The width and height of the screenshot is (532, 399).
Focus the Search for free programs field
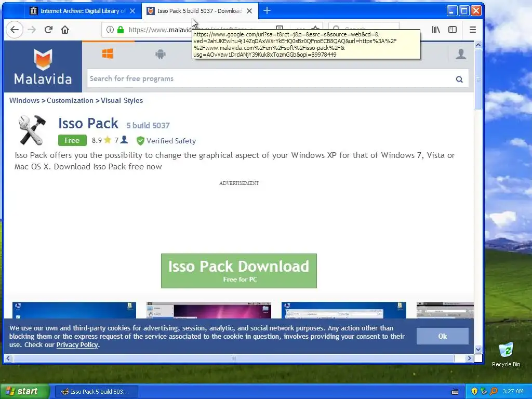coord(271,79)
